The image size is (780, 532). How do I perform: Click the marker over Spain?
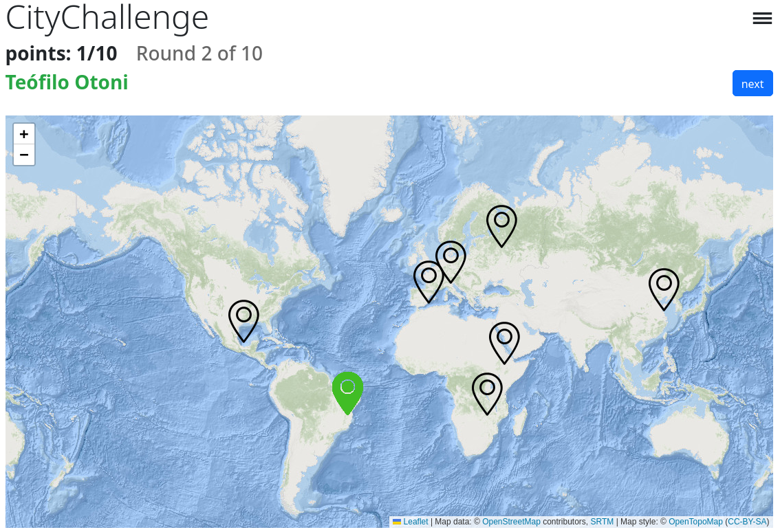tap(429, 279)
